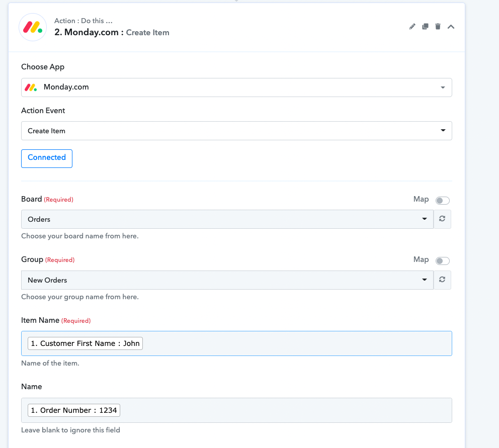Refresh the Group list
The width and height of the screenshot is (499, 448).
[442, 280]
